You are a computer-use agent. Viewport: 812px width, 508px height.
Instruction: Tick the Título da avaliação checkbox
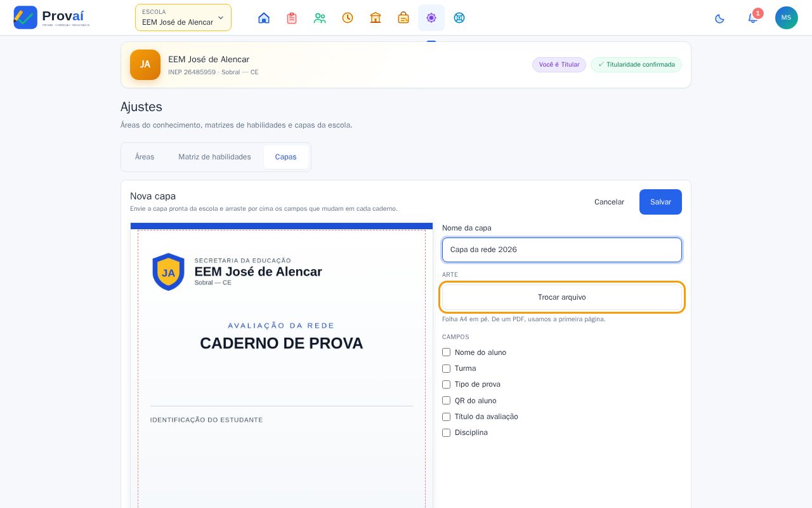[446, 417]
